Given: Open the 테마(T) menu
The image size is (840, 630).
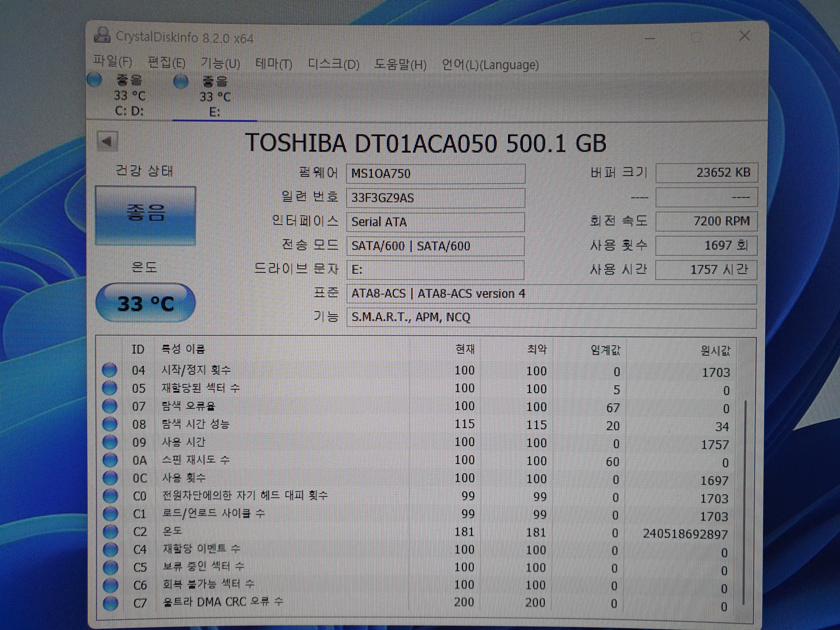Looking at the screenshot, I should pos(274,64).
